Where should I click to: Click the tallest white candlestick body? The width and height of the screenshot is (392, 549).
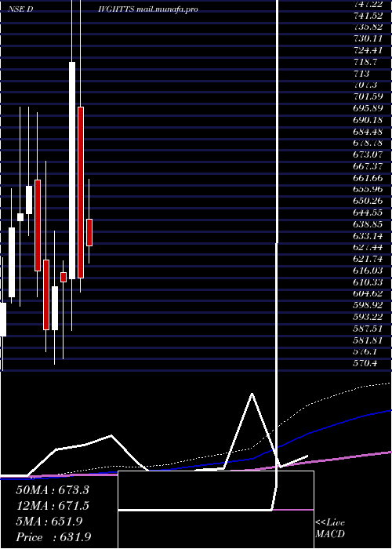[72, 170]
